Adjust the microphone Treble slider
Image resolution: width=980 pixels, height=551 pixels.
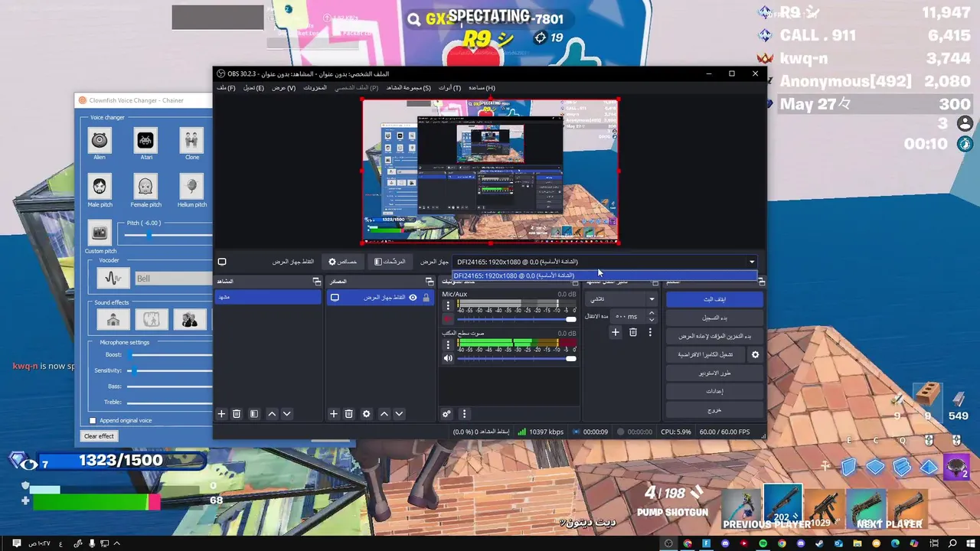(170, 402)
